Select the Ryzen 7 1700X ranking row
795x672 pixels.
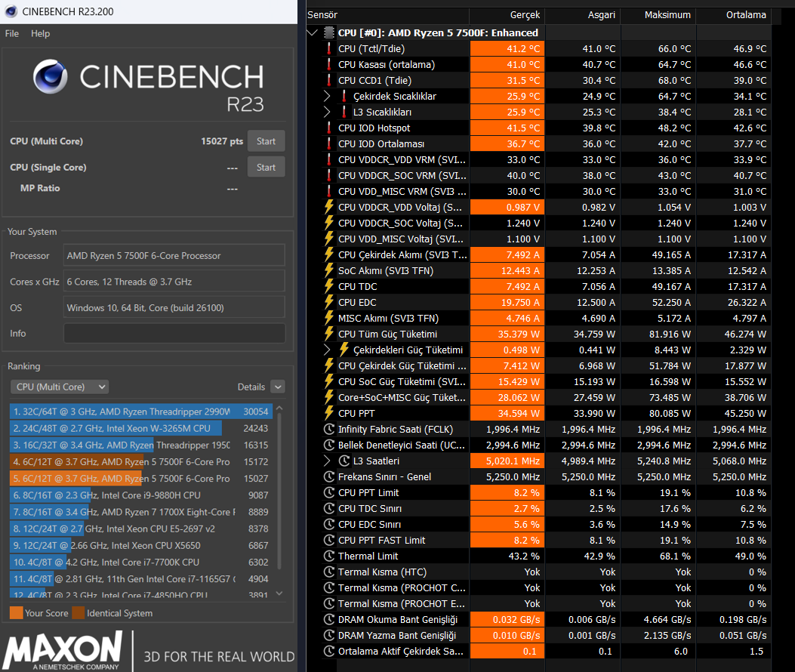140,512
